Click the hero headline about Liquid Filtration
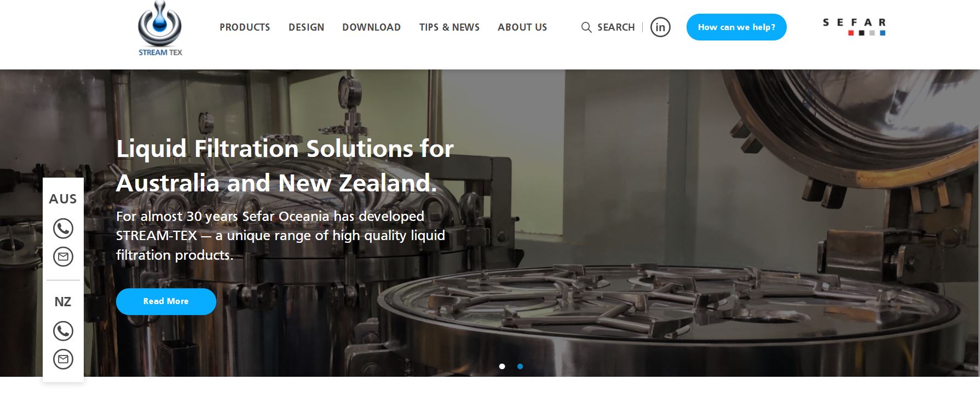Image resolution: width=980 pixels, height=420 pixels. [285, 166]
